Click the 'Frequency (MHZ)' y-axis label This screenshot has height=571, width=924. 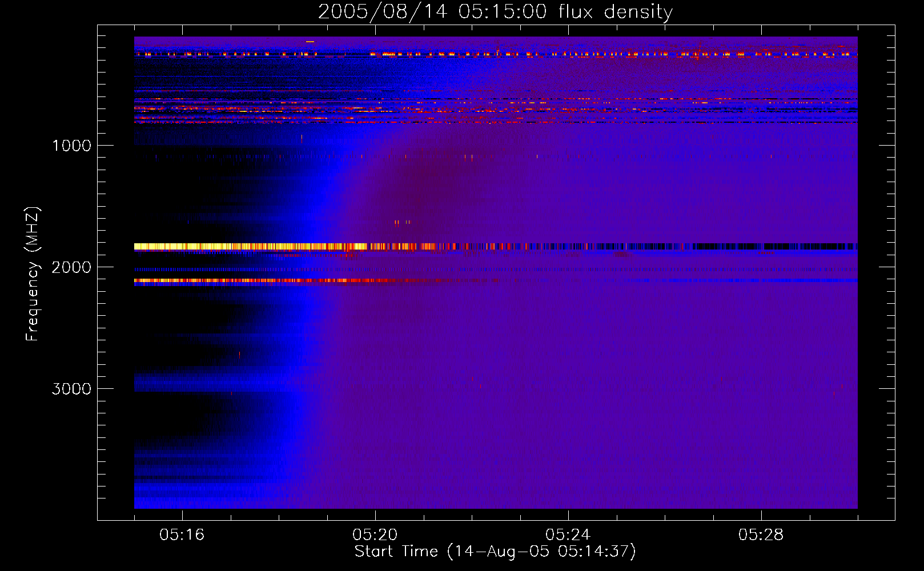(33, 274)
